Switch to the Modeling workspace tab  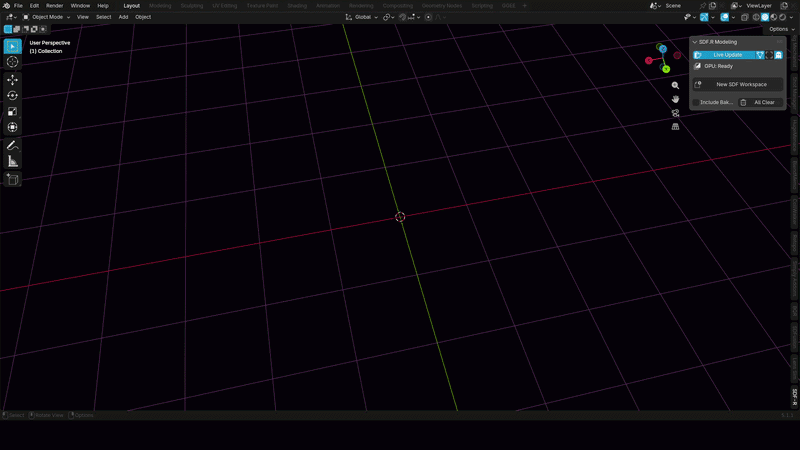160,6
